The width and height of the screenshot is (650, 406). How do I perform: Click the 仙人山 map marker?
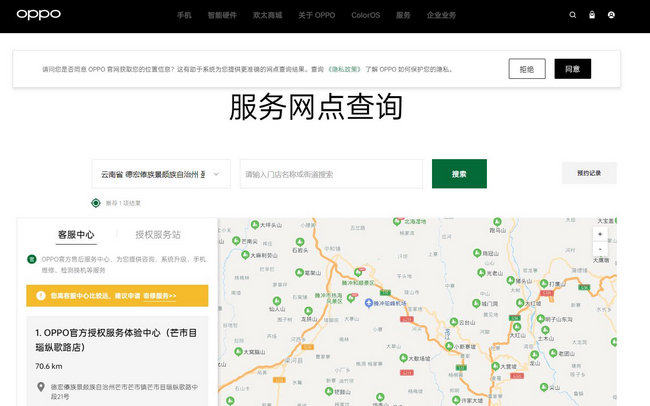[x=277, y=301]
